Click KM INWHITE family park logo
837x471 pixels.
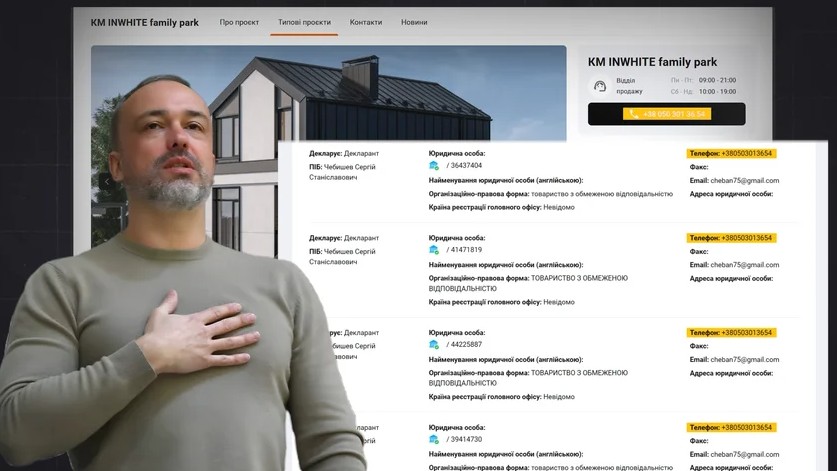pyautogui.click(x=145, y=22)
